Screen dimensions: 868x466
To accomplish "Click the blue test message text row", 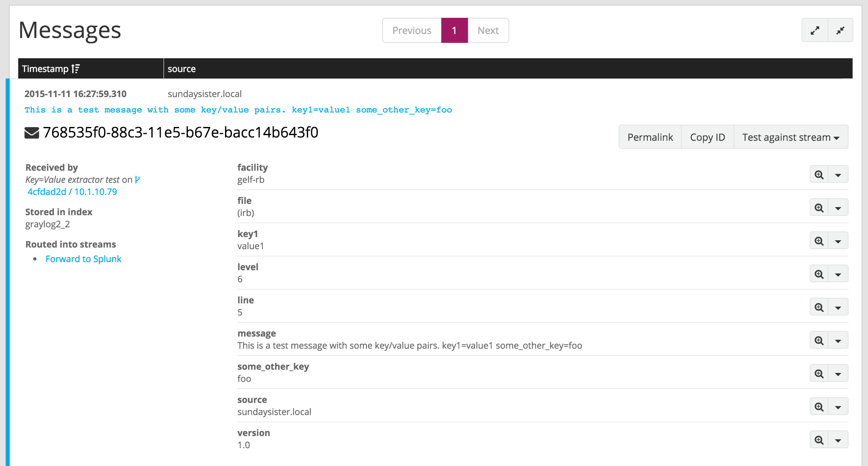I will pyautogui.click(x=238, y=110).
